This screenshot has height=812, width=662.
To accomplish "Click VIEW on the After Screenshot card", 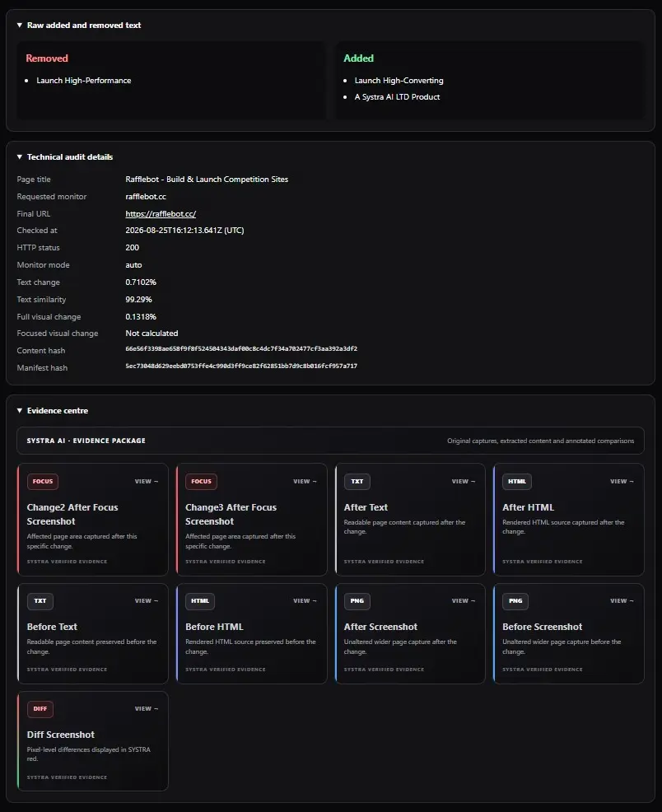I will pos(464,600).
